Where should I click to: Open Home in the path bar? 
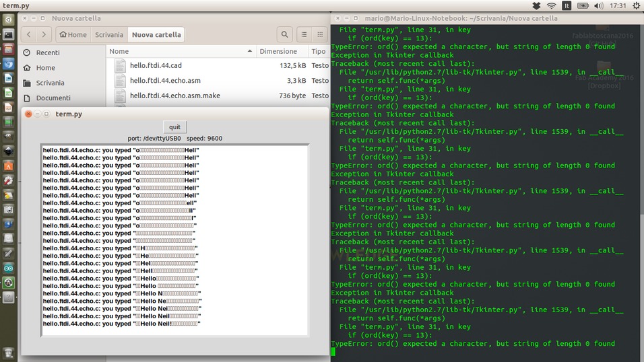coord(73,34)
